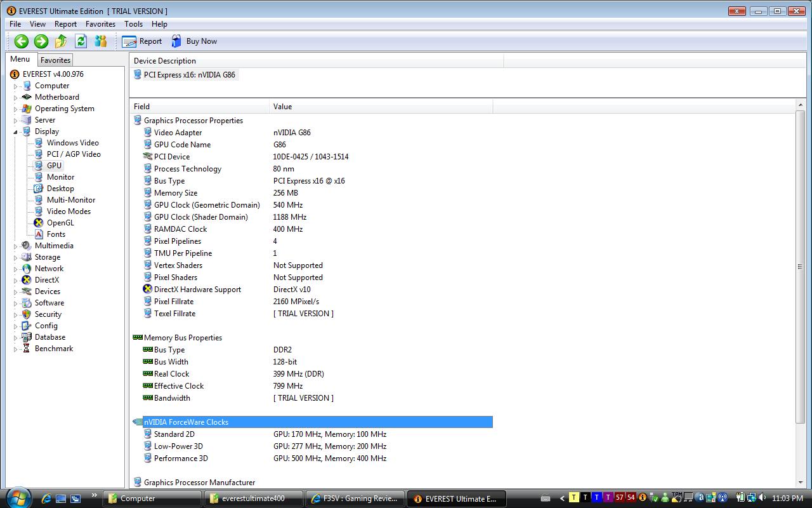Click the Value column header
The height and width of the screenshot is (508, 812).
coord(381,107)
